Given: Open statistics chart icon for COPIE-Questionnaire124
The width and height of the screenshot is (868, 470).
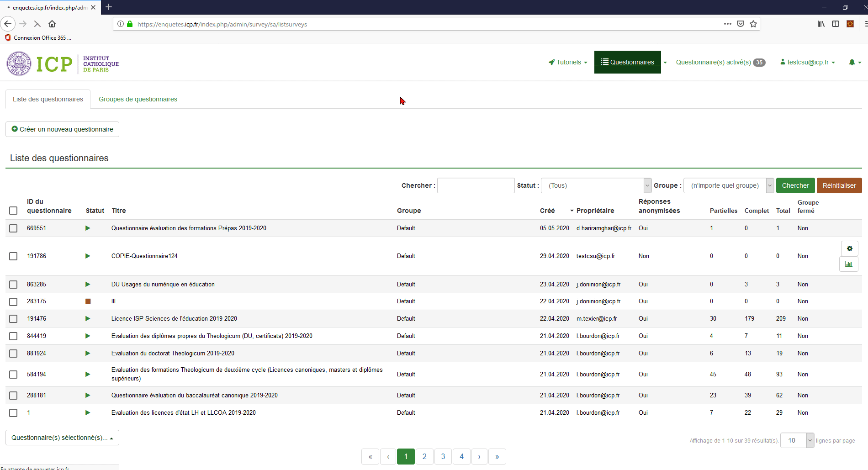Looking at the screenshot, I should tap(848, 264).
